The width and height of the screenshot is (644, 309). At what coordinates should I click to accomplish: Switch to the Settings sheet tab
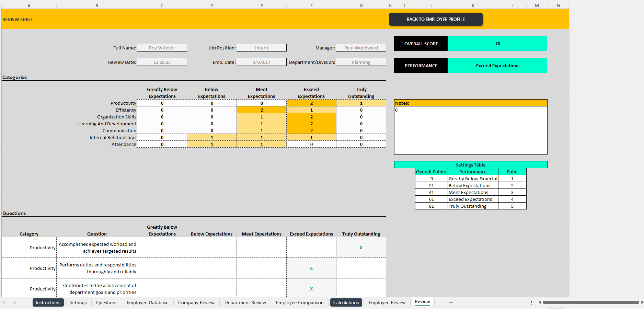coord(78,302)
